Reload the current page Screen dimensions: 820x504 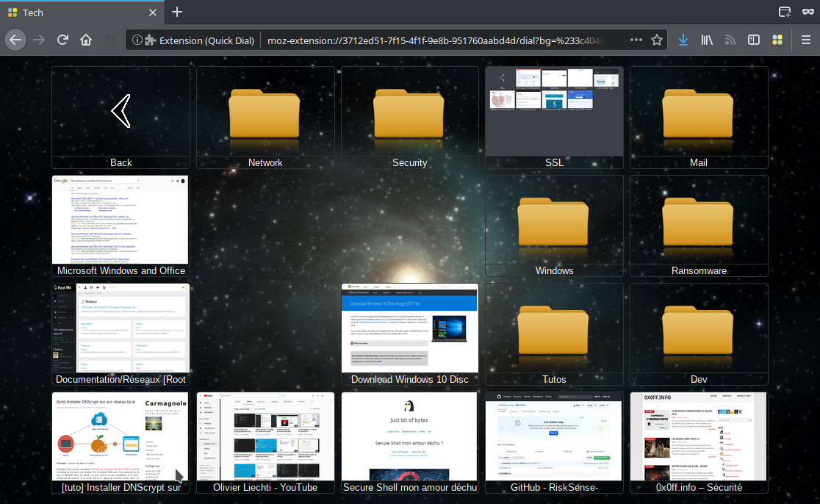pos(63,40)
